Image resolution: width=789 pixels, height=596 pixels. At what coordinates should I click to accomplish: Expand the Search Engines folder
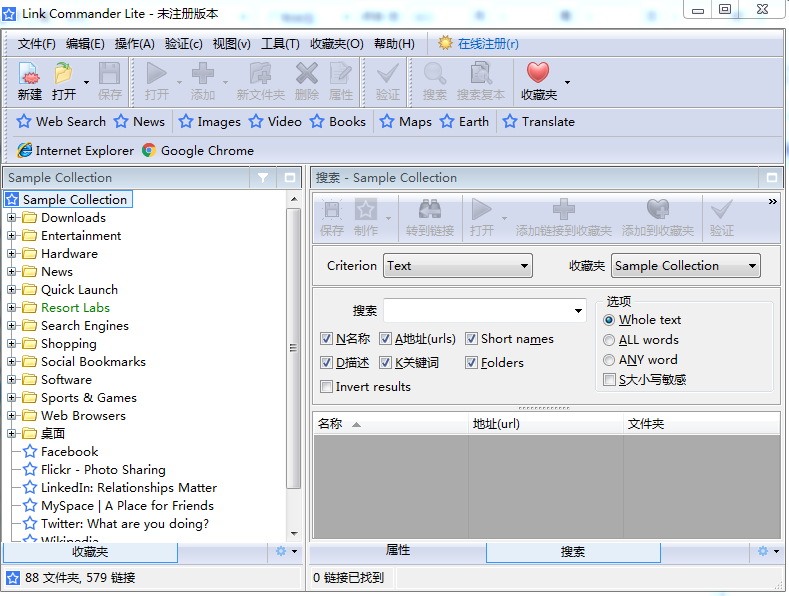[12, 326]
